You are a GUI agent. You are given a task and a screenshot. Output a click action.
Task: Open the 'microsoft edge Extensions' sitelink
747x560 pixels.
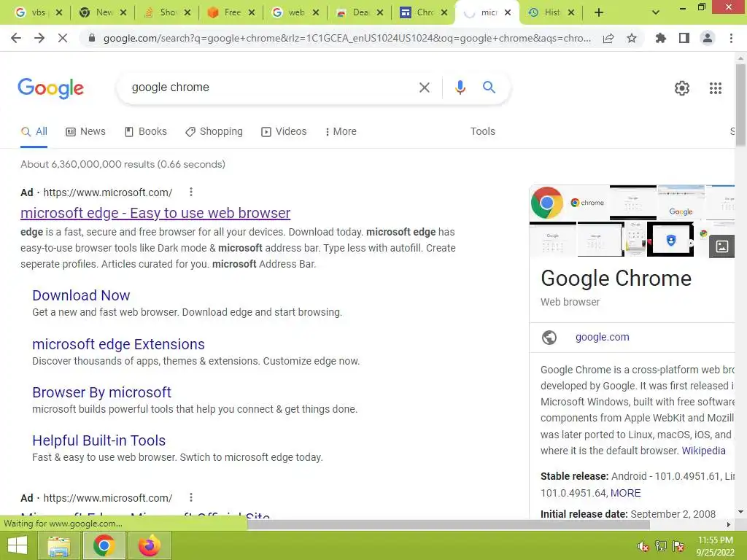pyautogui.click(x=119, y=344)
